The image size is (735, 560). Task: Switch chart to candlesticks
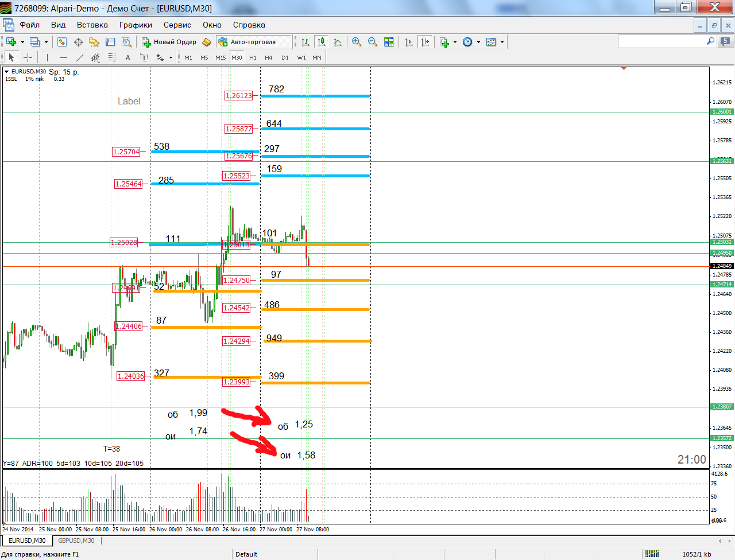pos(322,42)
